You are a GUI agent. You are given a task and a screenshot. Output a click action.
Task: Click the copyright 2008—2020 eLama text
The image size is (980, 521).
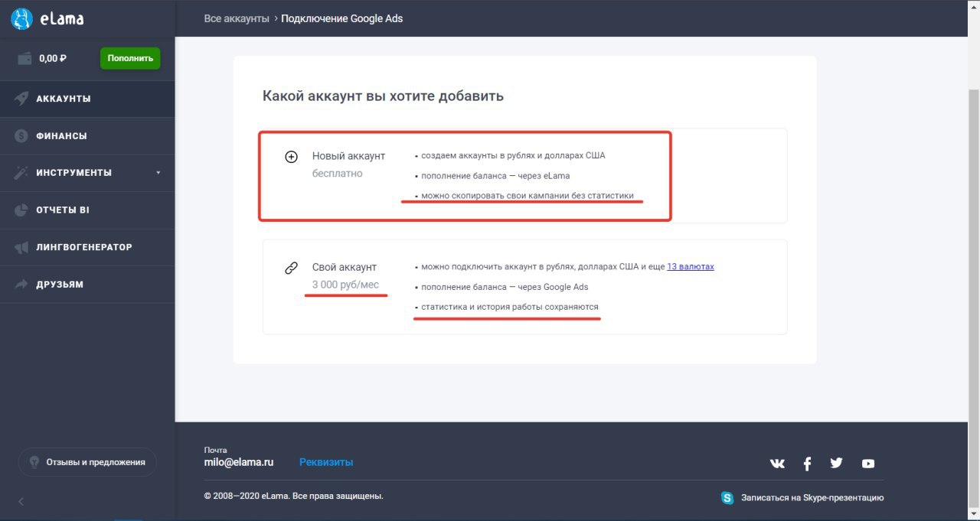pos(293,496)
